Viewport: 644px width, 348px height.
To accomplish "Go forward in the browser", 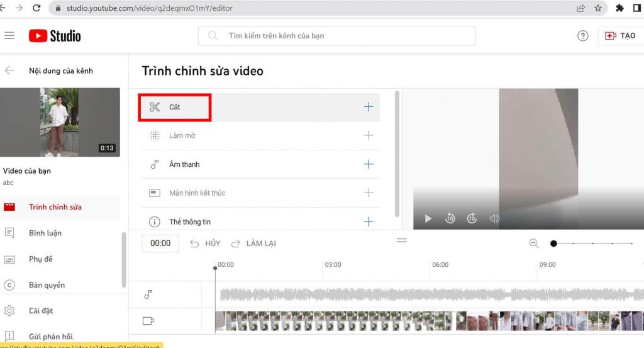I will click(19, 8).
